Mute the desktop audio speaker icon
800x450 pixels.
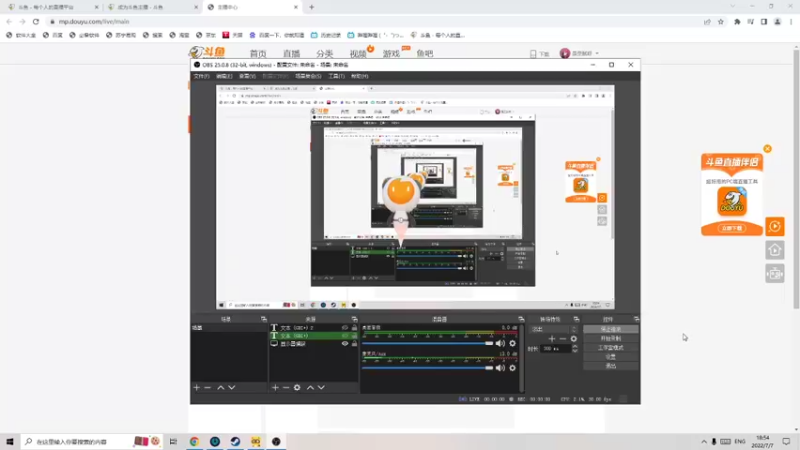(x=500, y=343)
